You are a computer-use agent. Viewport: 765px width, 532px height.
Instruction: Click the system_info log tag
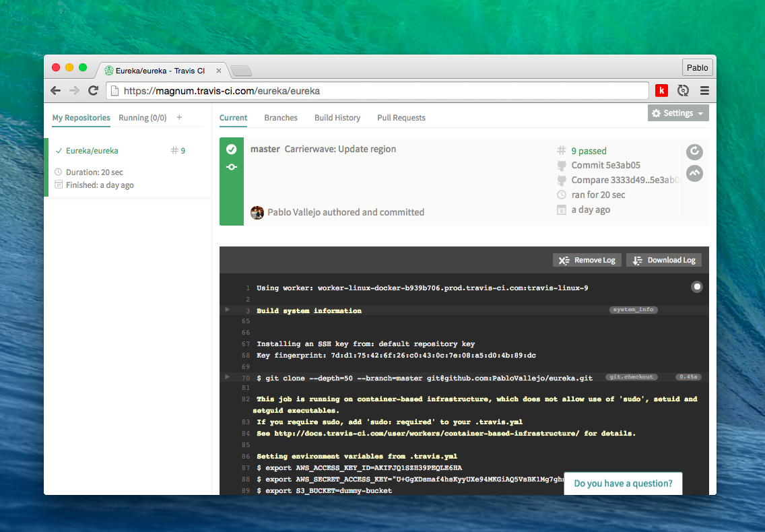633,310
